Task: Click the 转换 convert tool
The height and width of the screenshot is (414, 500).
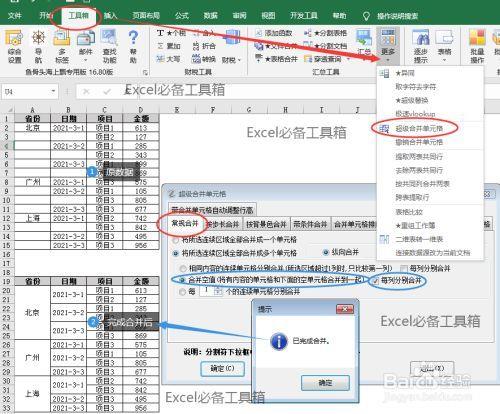Action: pos(204,59)
